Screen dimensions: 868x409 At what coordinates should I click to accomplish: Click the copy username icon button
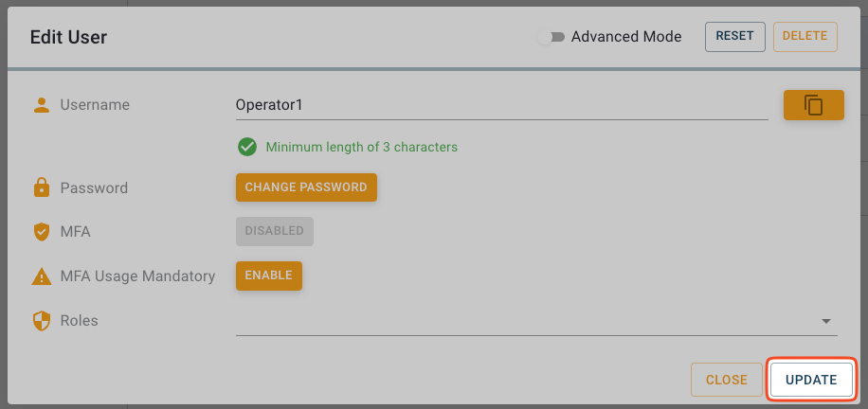click(x=813, y=105)
